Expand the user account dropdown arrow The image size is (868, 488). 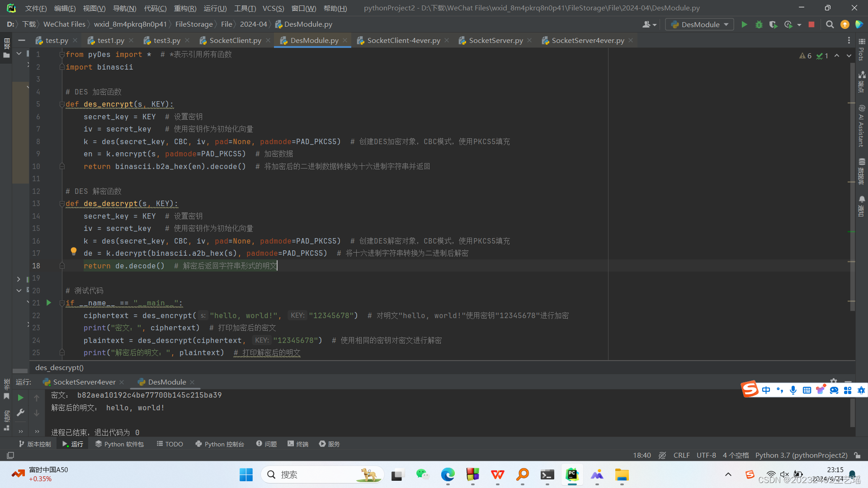click(655, 25)
